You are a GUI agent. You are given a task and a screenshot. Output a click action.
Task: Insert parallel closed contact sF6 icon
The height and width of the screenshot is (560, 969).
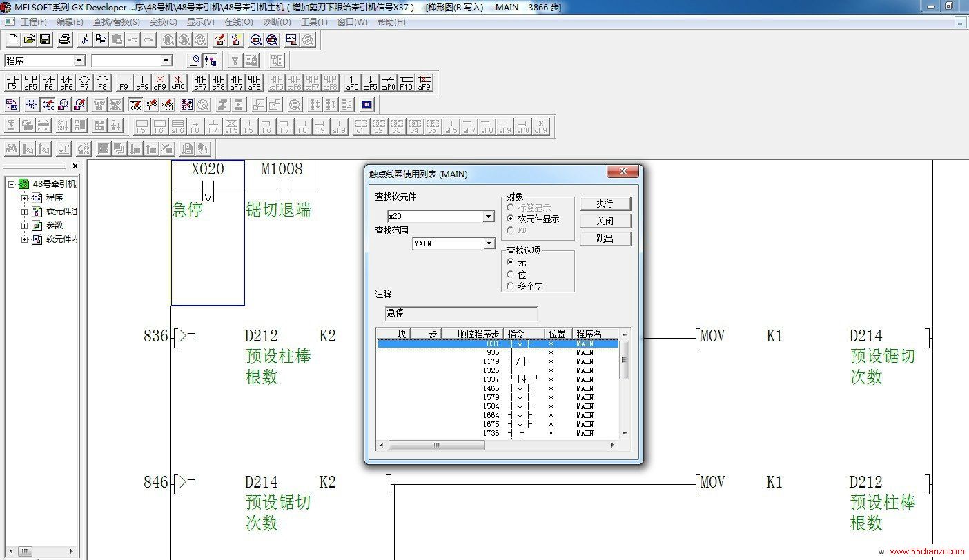(66, 83)
